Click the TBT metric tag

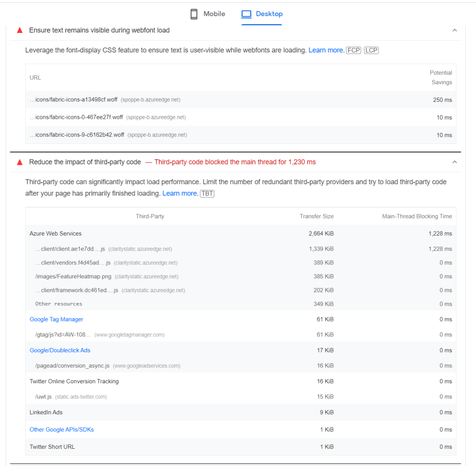[207, 194]
